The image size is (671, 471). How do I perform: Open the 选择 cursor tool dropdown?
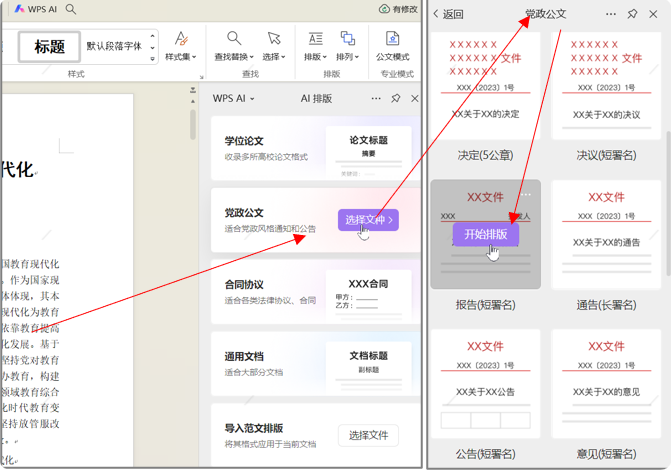pyautogui.click(x=274, y=46)
